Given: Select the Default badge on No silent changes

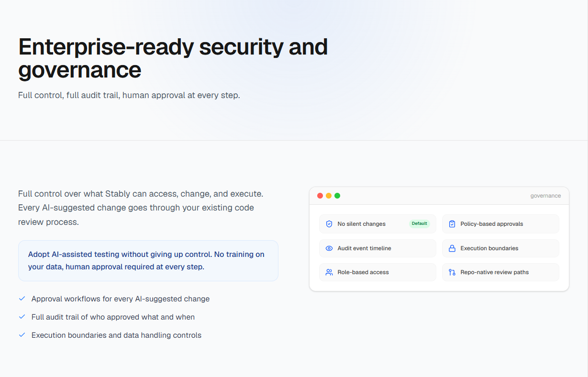Looking at the screenshot, I should 420,223.
